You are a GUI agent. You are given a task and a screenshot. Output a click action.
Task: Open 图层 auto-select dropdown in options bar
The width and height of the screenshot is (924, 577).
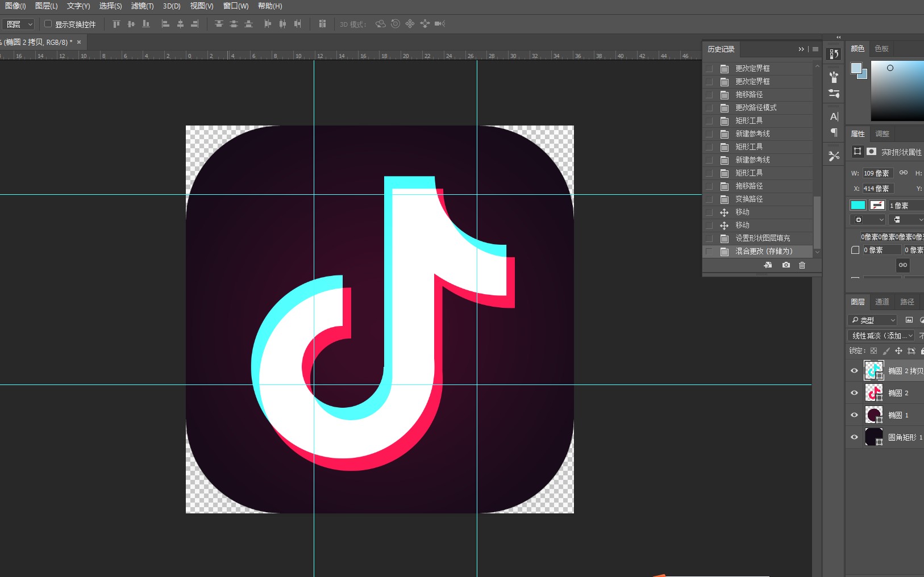coord(19,24)
